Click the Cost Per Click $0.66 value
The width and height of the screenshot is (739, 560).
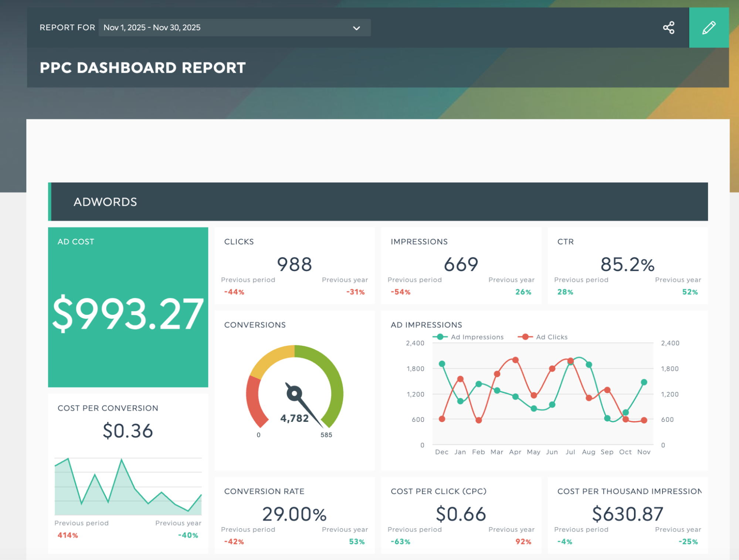(461, 514)
